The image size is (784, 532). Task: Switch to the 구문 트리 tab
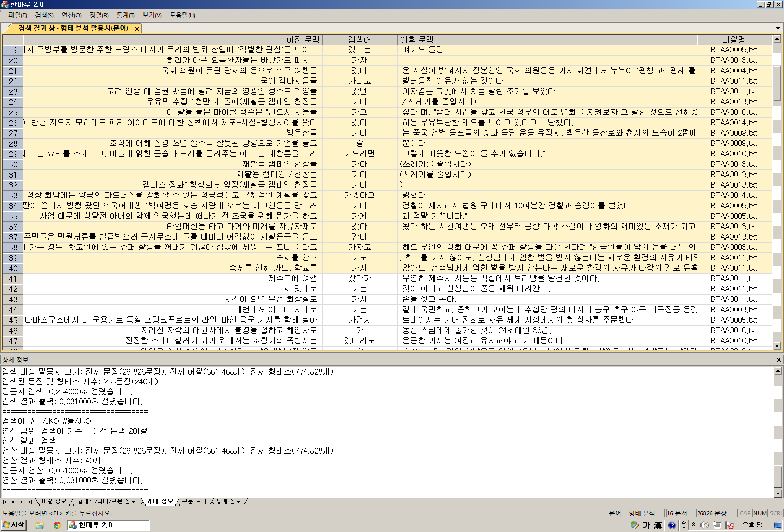tap(194, 501)
